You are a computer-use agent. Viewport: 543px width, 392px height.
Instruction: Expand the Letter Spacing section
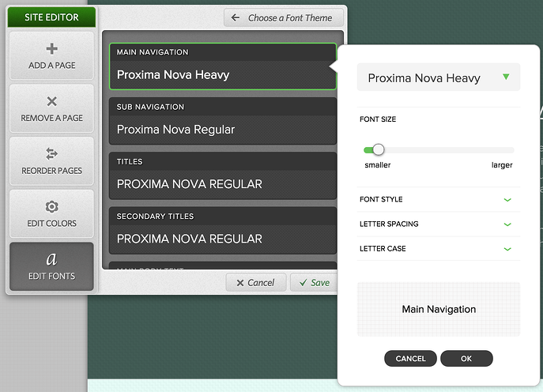pos(439,224)
